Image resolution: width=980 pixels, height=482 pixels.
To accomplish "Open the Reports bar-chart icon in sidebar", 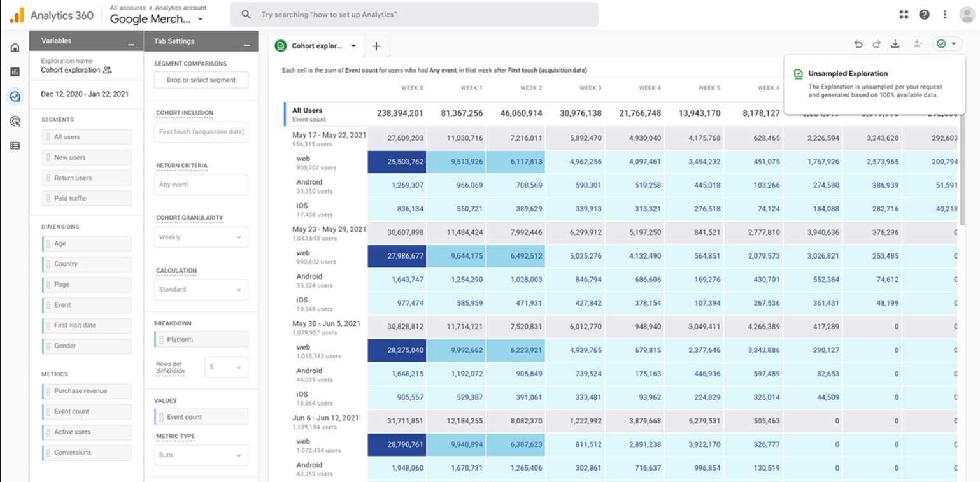I will (x=15, y=72).
